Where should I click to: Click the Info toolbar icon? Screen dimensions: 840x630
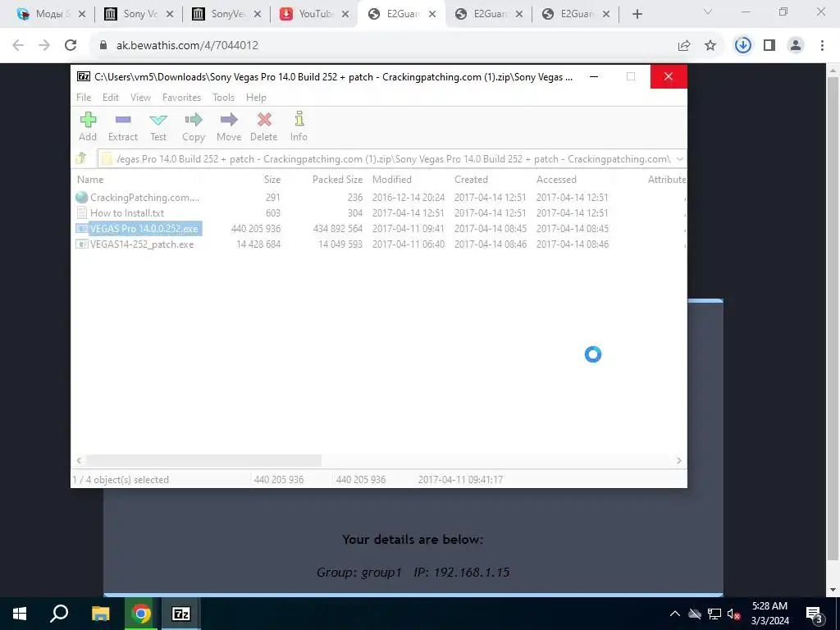click(299, 126)
